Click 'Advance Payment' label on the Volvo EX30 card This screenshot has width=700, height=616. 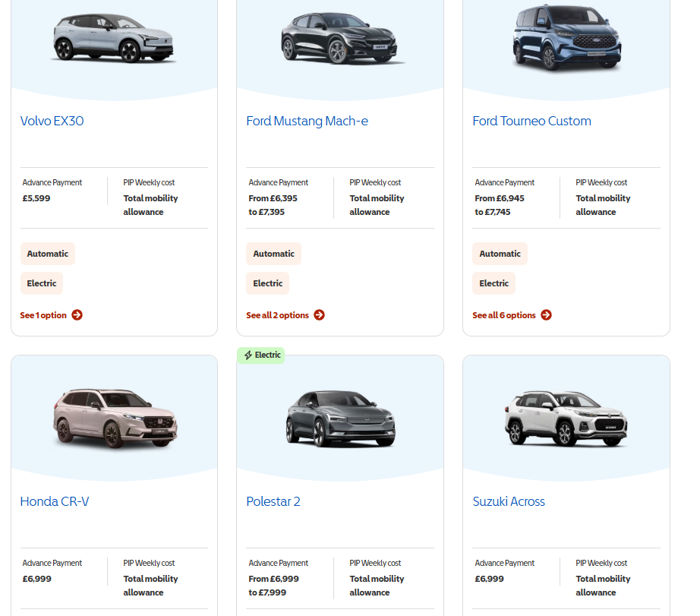pos(52,183)
